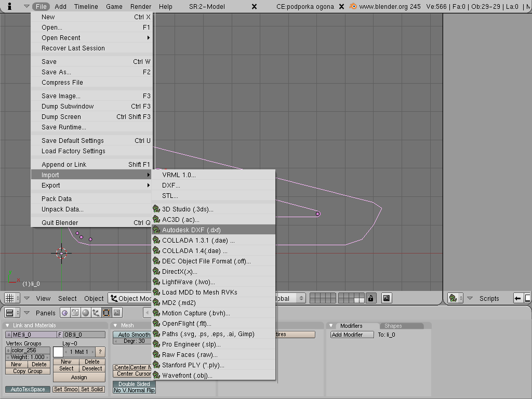Toggle No V.Normal Flip
Screen dimensions: 532x399
click(134, 391)
